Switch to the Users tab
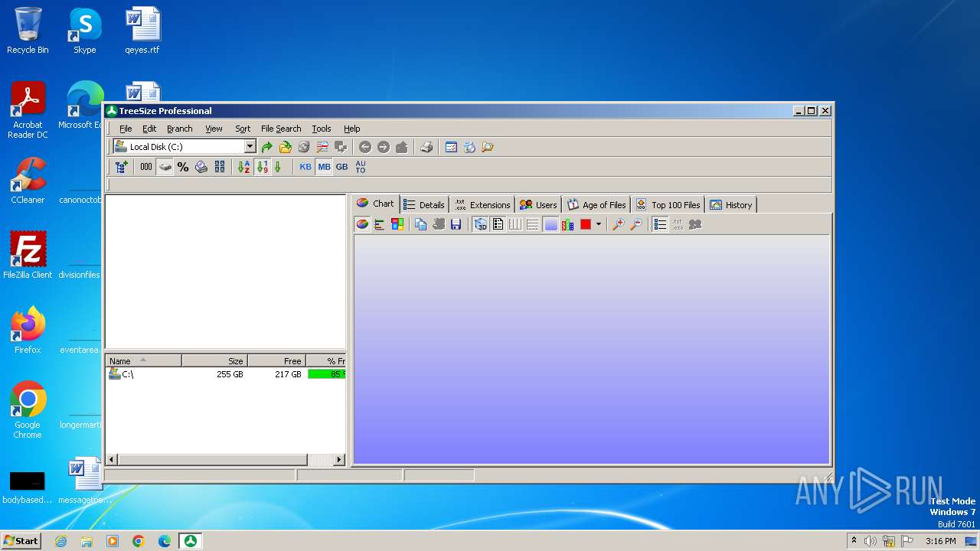980x551 pixels. (x=538, y=204)
